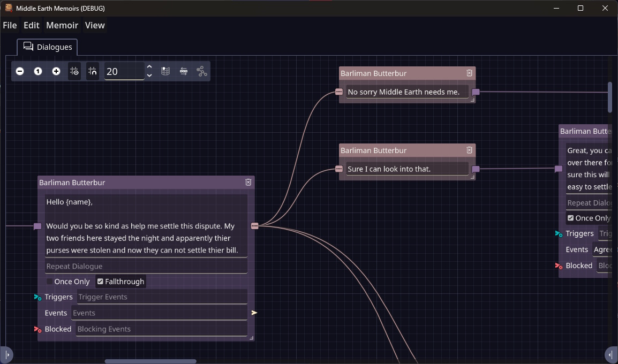Click the zoom in button
The width and height of the screenshot is (618, 364).
56,71
